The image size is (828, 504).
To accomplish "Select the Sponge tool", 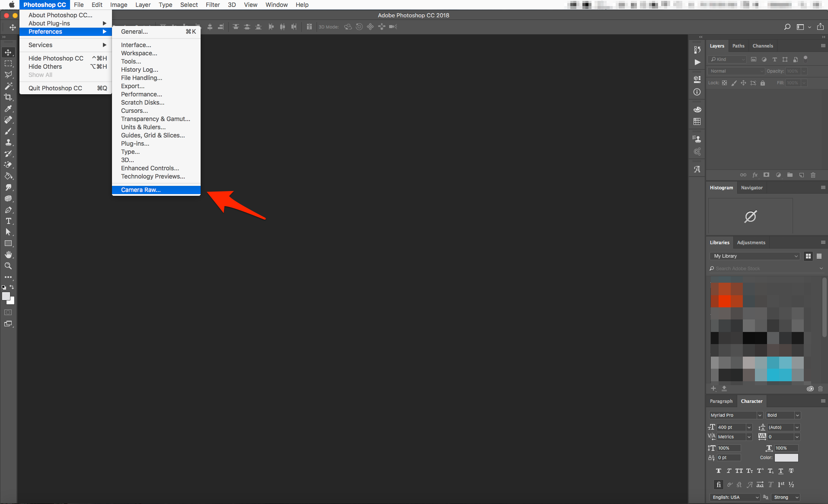I will click(8, 198).
